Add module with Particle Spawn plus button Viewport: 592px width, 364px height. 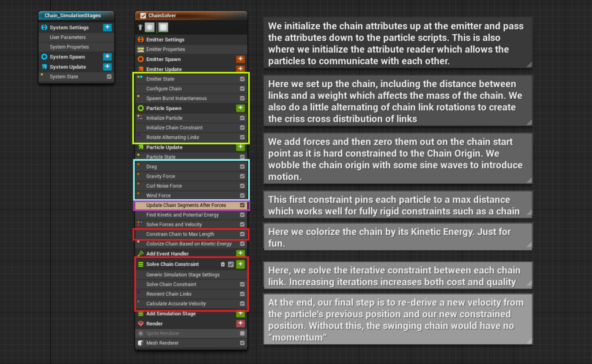(240, 108)
